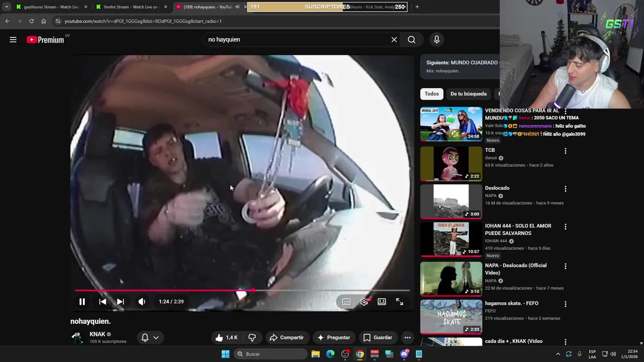Open the YouTube hamburger guide menu

(13, 40)
